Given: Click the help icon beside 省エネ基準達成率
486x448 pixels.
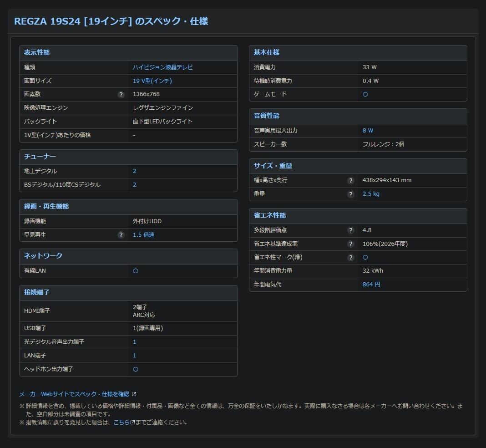Looking at the screenshot, I should point(350,244).
